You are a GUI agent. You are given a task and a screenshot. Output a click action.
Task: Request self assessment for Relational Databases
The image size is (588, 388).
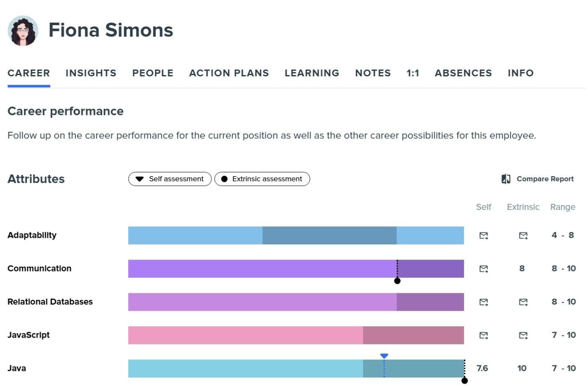(x=484, y=302)
